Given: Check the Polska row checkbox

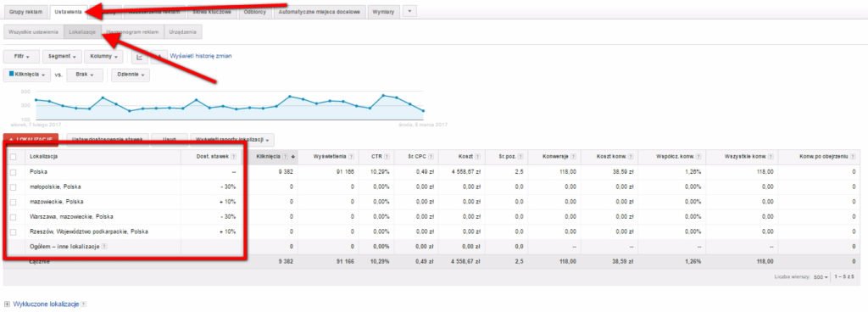Looking at the screenshot, I should coord(14,172).
